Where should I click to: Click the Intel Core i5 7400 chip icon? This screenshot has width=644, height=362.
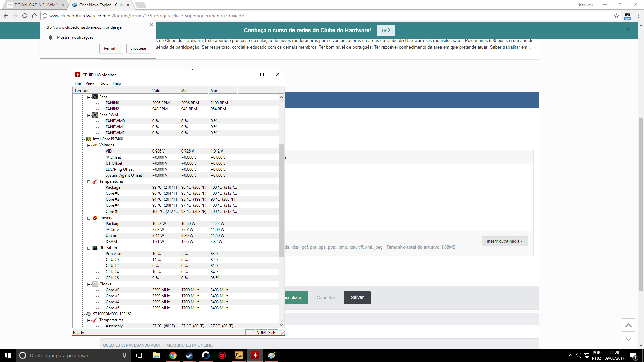89,139
